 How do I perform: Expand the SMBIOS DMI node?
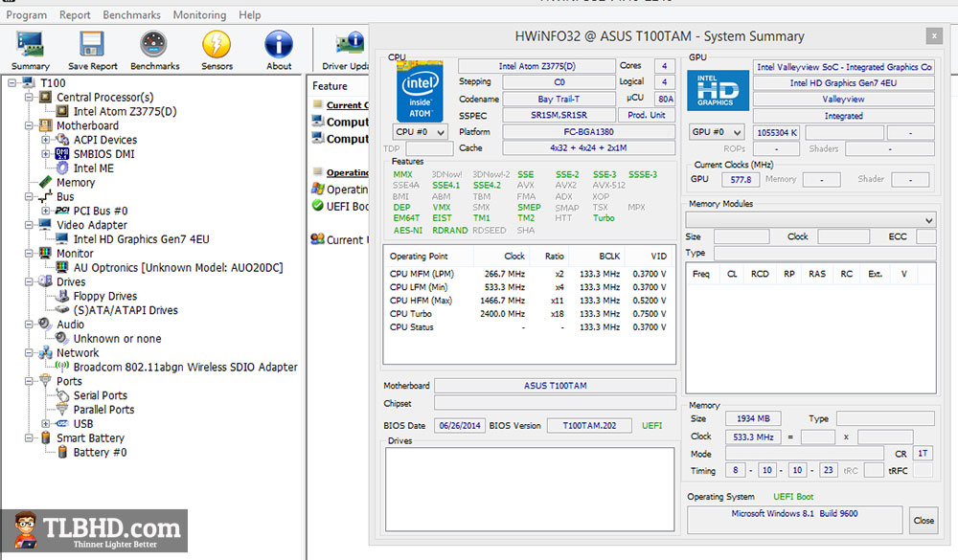point(46,154)
